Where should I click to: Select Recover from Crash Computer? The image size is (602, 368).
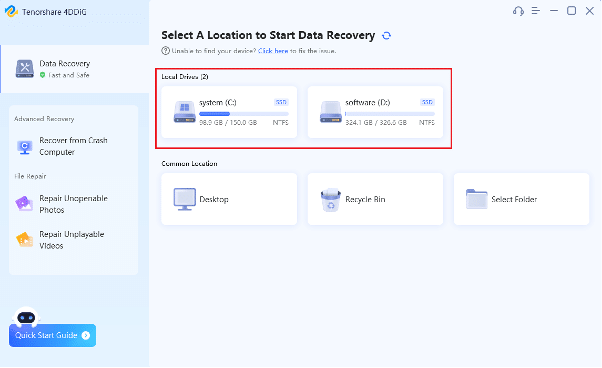click(x=73, y=146)
